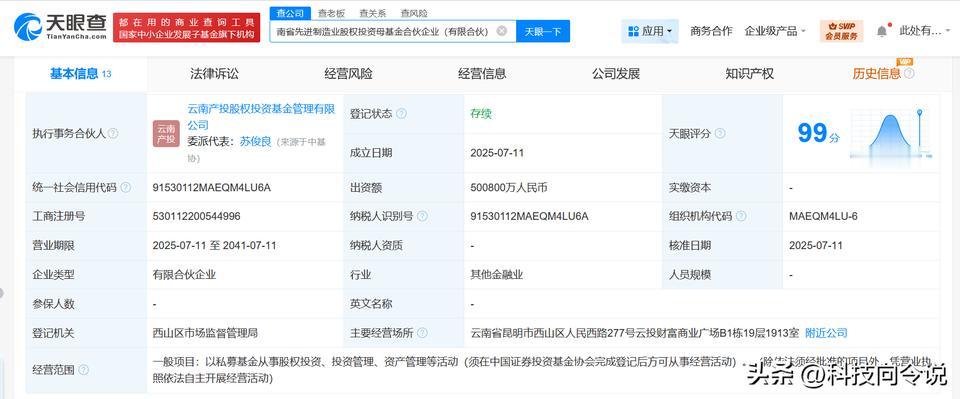
Task: Click help icon next to 天眼评分
Action: 720,133
